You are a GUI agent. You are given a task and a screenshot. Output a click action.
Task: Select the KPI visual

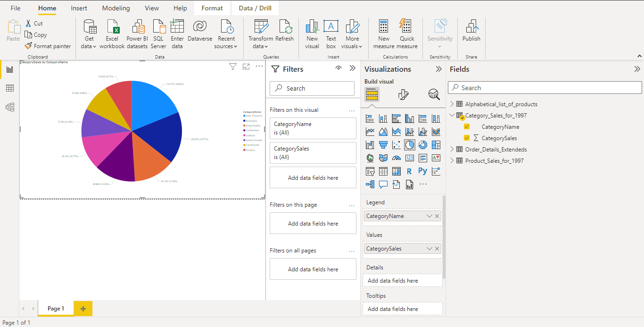click(x=436, y=158)
